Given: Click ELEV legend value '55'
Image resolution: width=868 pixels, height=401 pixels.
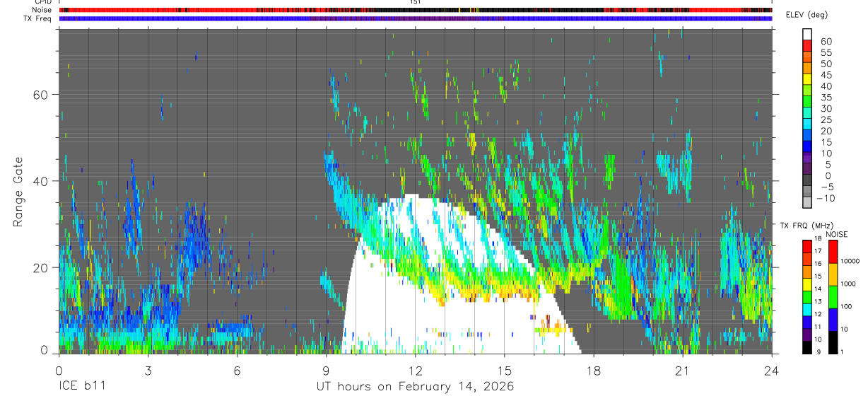Looking at the screenshot, I should point(826,53).
